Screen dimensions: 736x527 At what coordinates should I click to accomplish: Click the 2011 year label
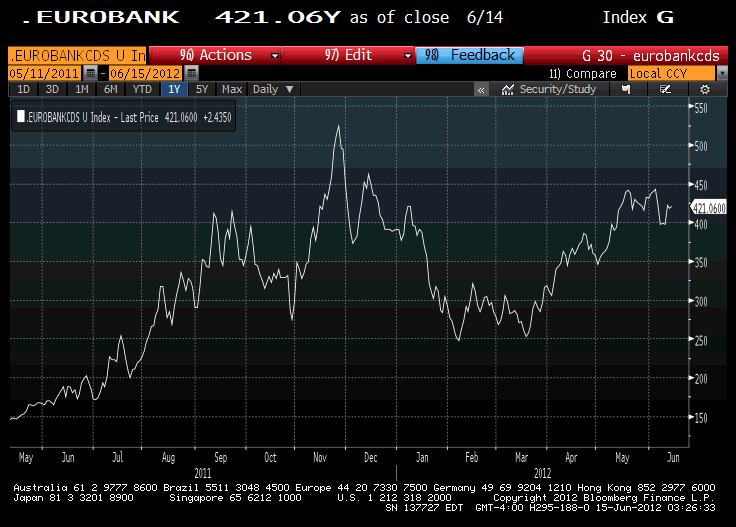coord(203,473)
